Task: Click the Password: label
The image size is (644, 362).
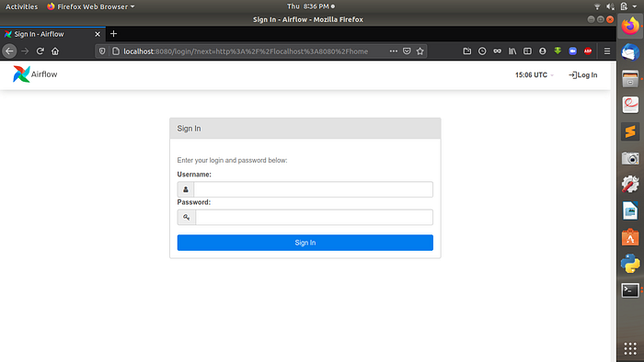Action: (x=193, y=202)
